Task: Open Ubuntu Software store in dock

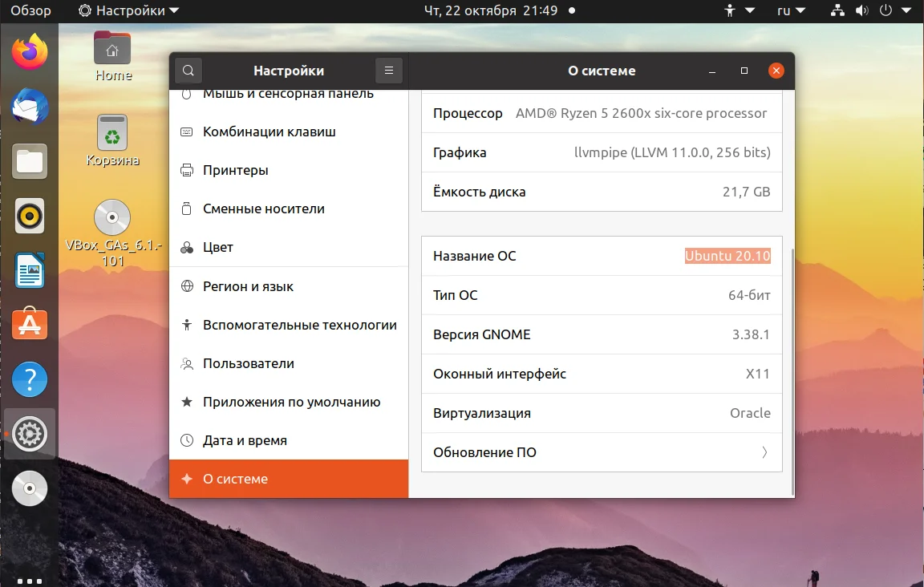Action: tap(30, 324)
